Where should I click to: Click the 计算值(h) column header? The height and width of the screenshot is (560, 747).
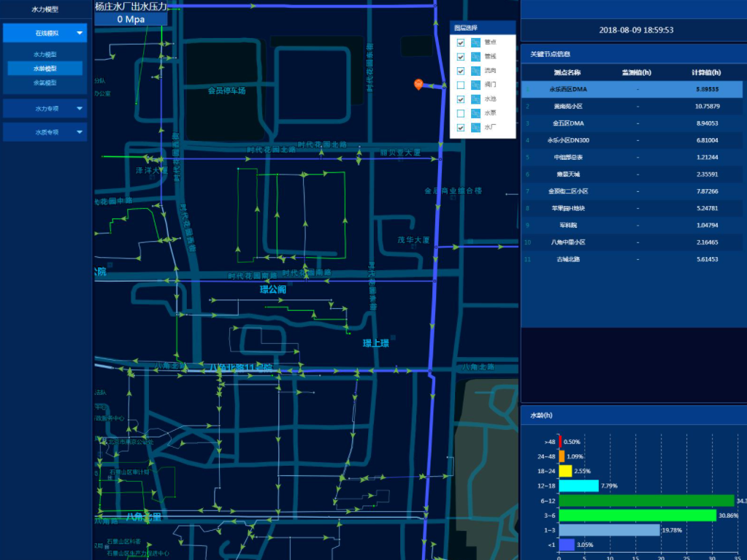point(705,72)
